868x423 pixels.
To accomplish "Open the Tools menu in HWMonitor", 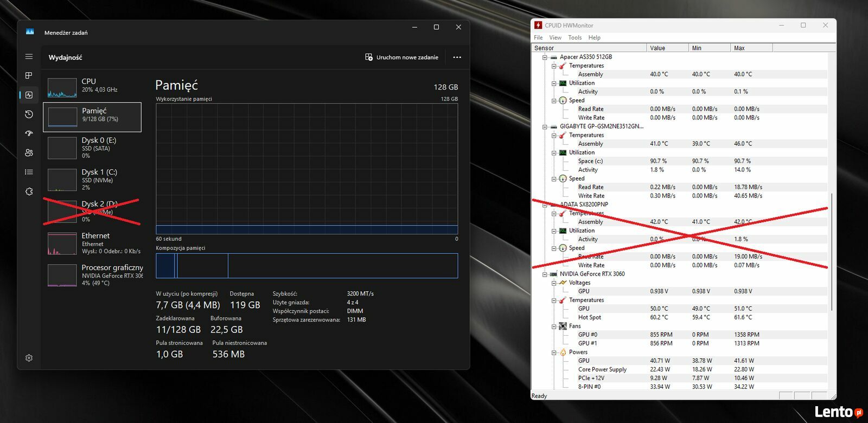I will click(x=575, y=37).
